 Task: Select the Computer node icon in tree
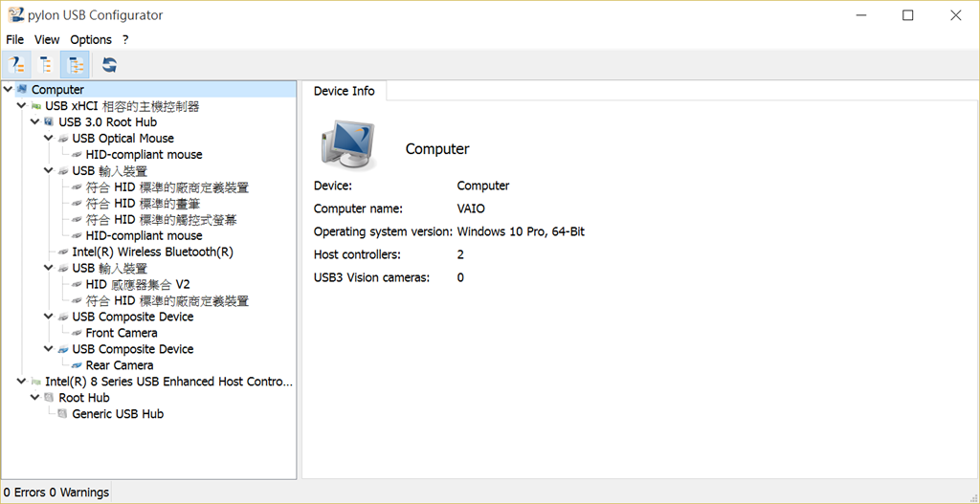tap(23, 89)
